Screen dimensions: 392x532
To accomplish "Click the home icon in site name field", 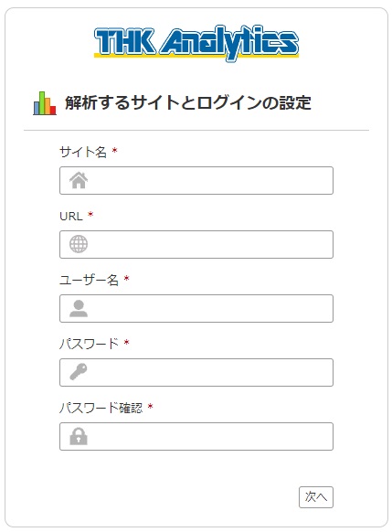I will (x=79, y=180).
